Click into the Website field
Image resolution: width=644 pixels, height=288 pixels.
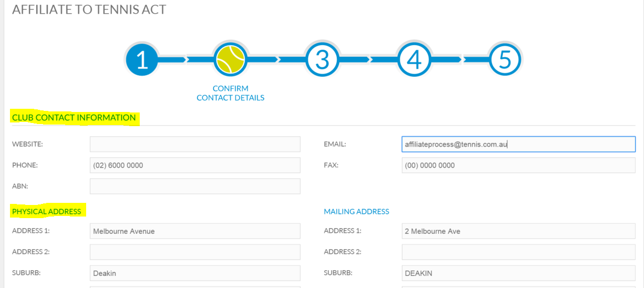(x=195, y=144)
